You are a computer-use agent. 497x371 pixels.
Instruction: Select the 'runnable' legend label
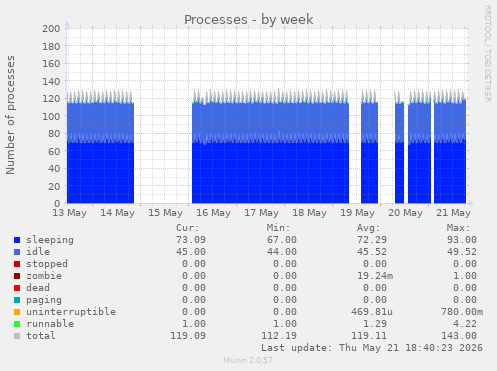50,324
